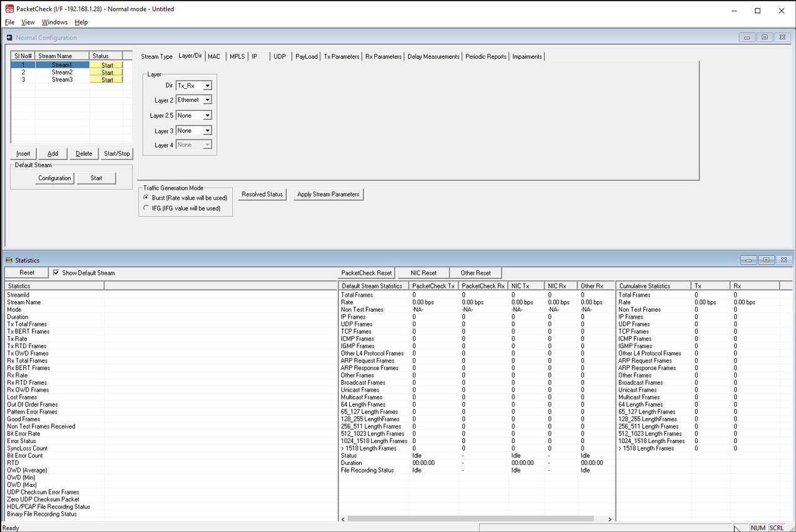Click the Stream Name column header
This screenshot has width=796, height=532.
click(62, 56)
